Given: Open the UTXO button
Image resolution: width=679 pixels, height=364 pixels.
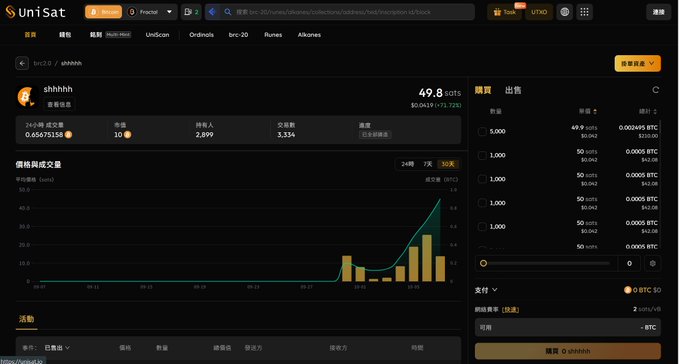Looking at the screenshot, I should [539, 12].
